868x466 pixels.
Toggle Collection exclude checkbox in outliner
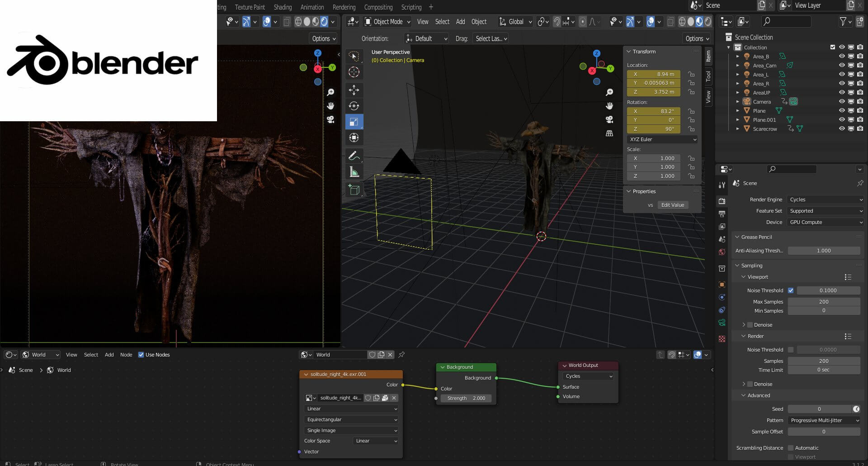pos(833,47)
